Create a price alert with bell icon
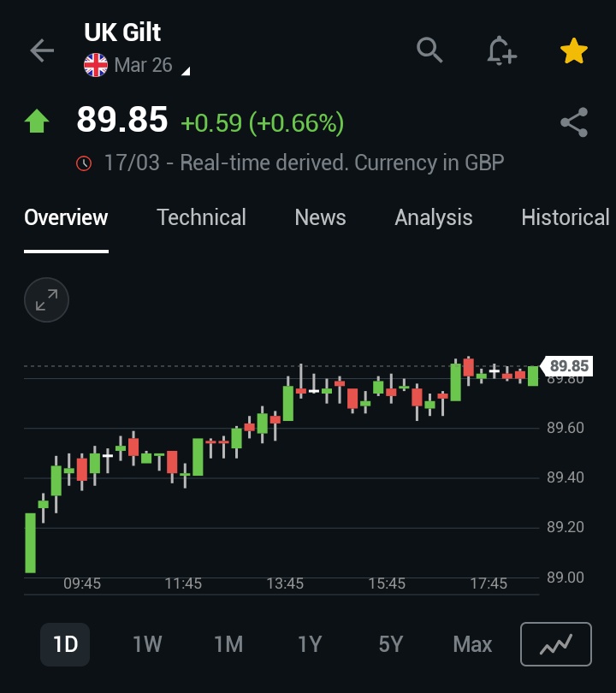Image resolution: width=616 pixels, height=693 pixels. click(x=502, y=50)
